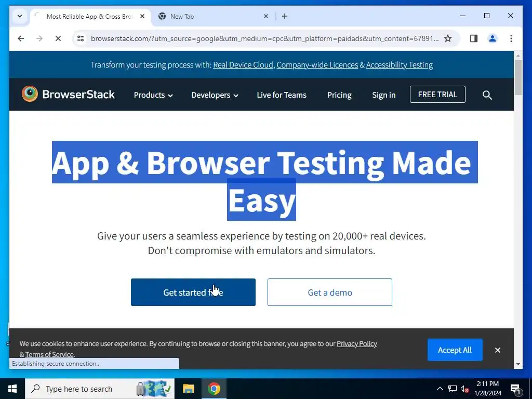This screenshot has width=532, height=399.
Task: Click the page vertical scrollbar thumb
Action: click(x=518, y=78)
